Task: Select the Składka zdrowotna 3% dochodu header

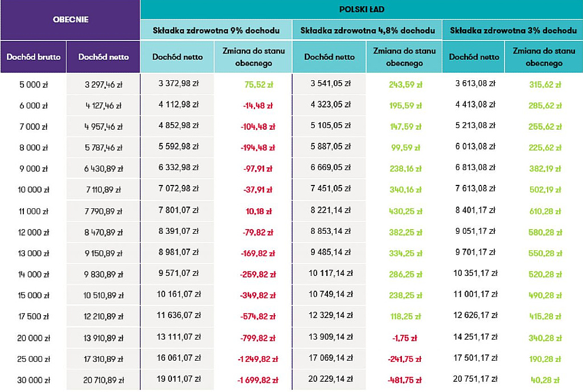Action: tap(513, 31)
